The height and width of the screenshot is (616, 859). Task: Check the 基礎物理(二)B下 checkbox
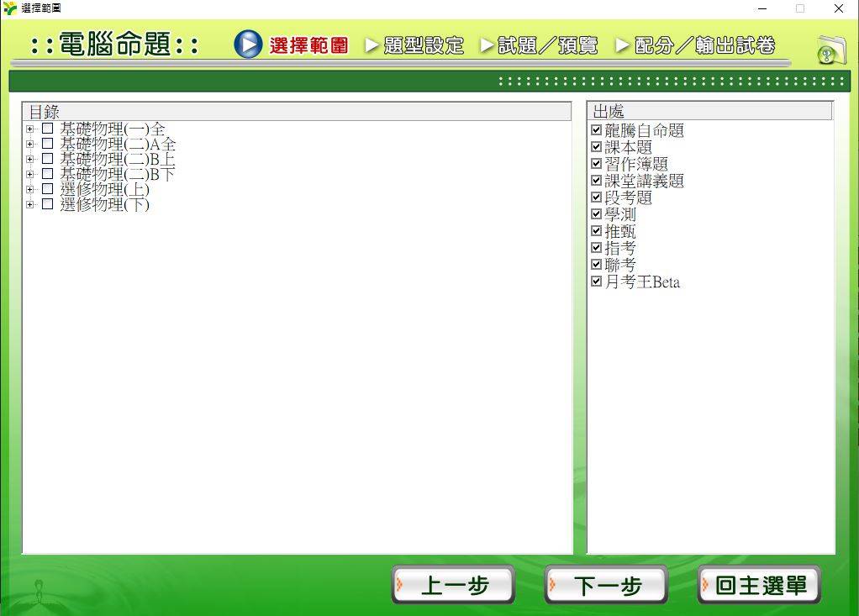pyautogui.click(x=48, y=174)
